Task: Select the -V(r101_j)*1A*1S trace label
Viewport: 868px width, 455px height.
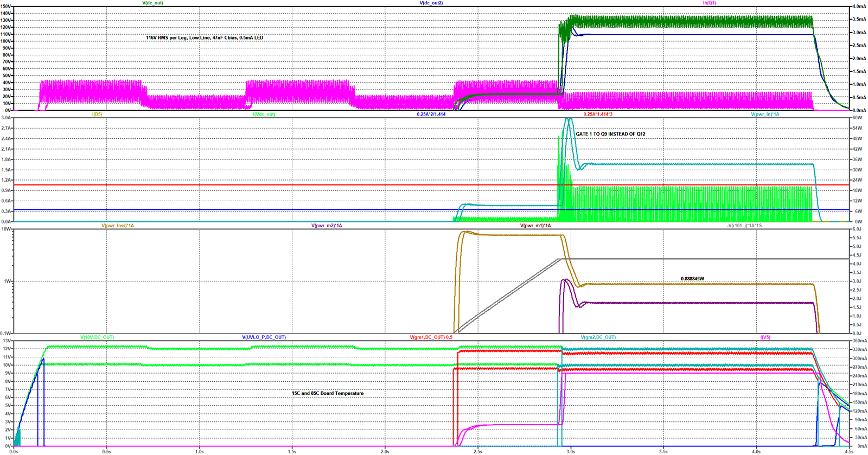Action: point(744,226)
